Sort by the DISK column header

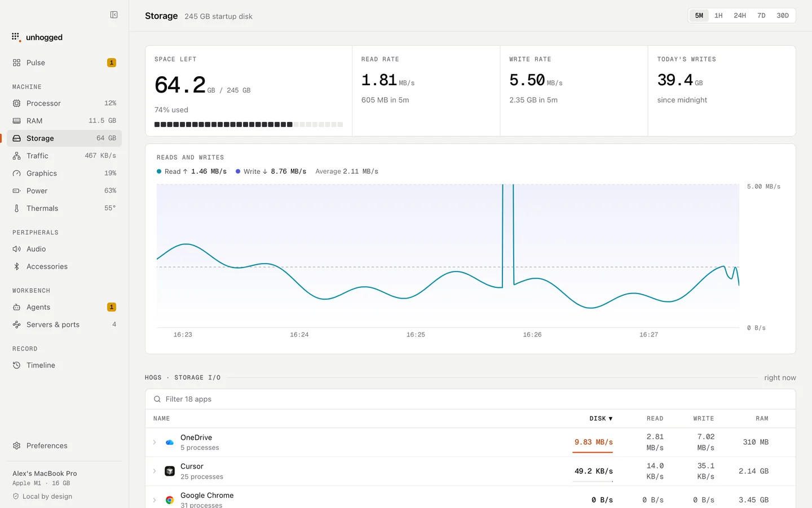[x=601, y=419]
